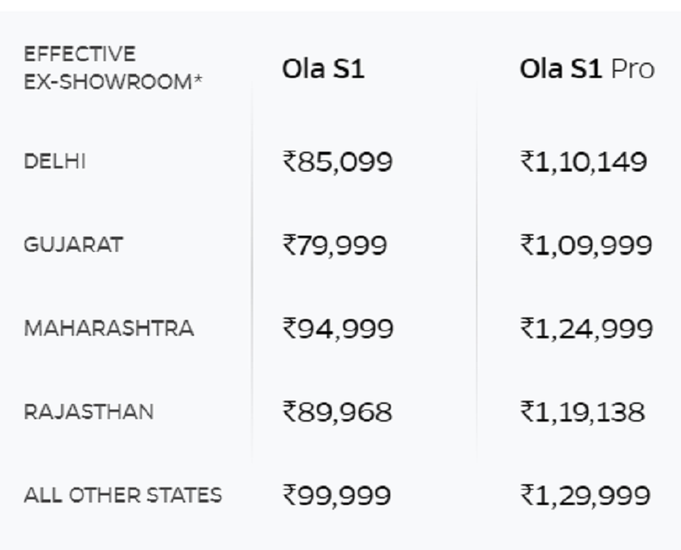681x550 pixels.
Task: Click the Gujarat row label
Action: click(x=73, y=245)
